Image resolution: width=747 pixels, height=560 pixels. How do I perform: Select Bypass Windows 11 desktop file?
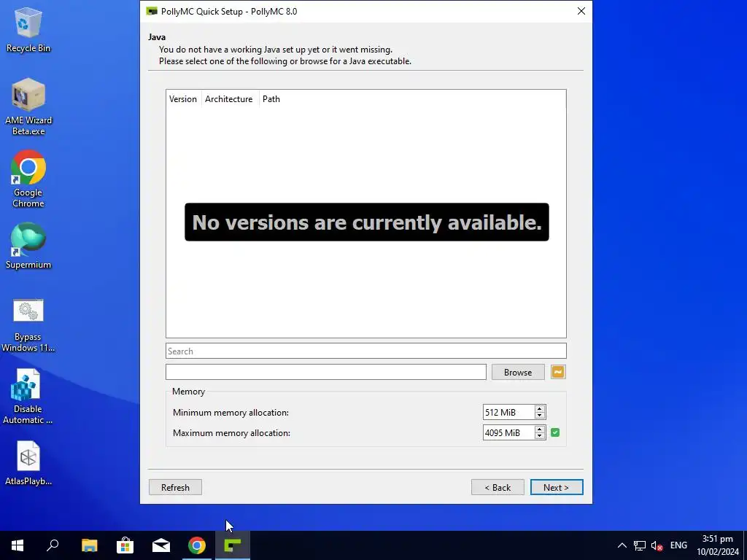pyautogui.click(x=28, y=326)
